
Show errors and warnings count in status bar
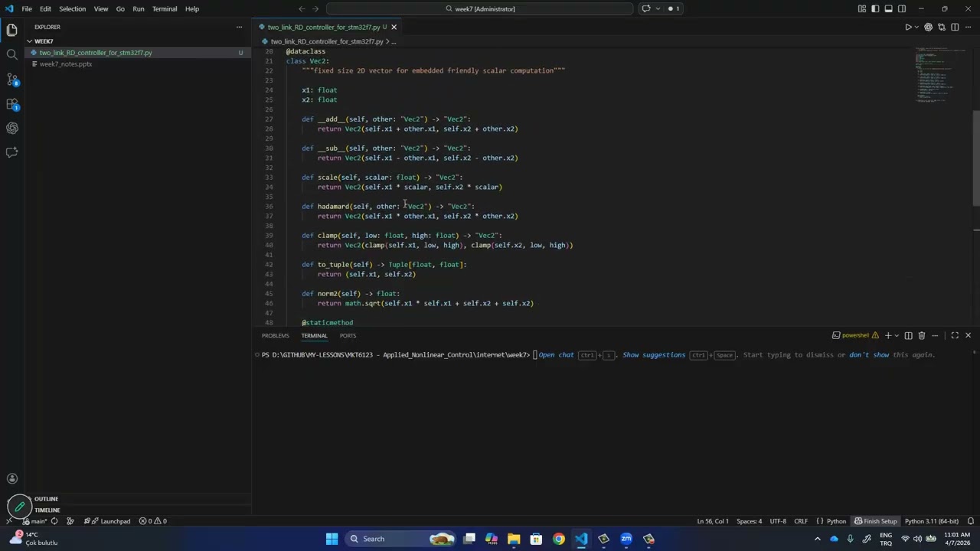153,522
